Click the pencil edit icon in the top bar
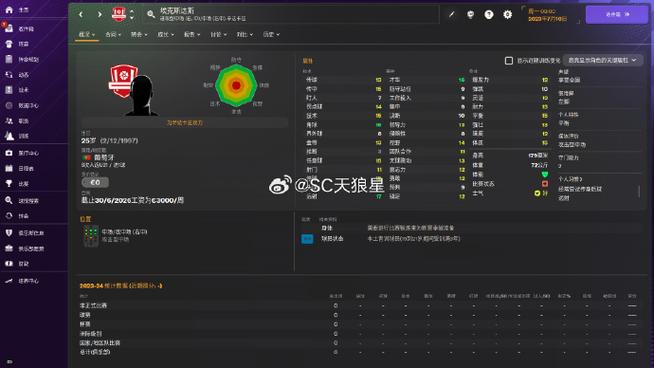The width and height of the screenshot is (654, 368). coord(451,15)
